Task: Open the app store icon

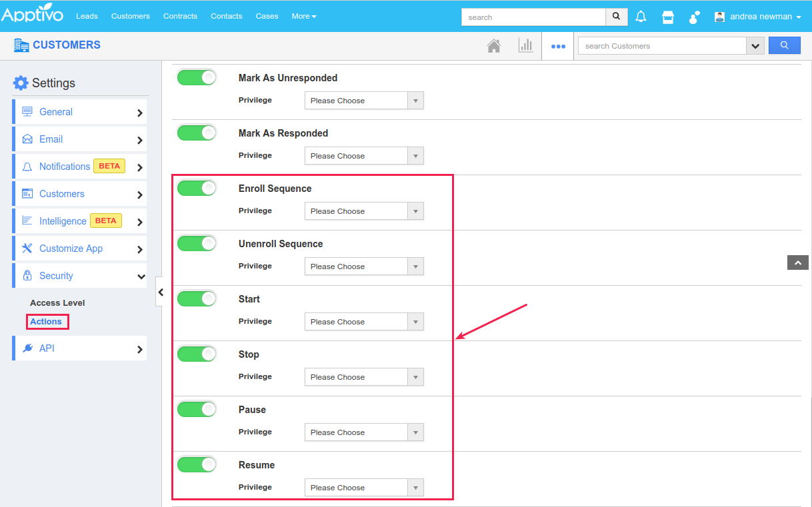Action: point(667,17)
